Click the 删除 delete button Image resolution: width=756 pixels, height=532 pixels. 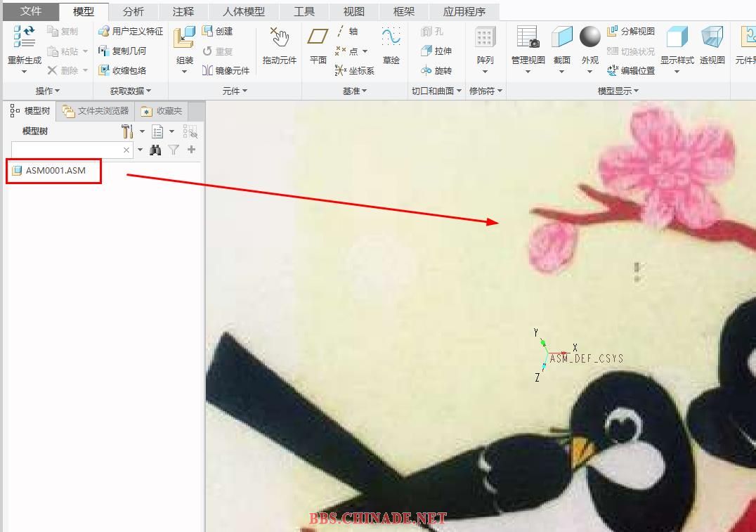click(63, 70)
